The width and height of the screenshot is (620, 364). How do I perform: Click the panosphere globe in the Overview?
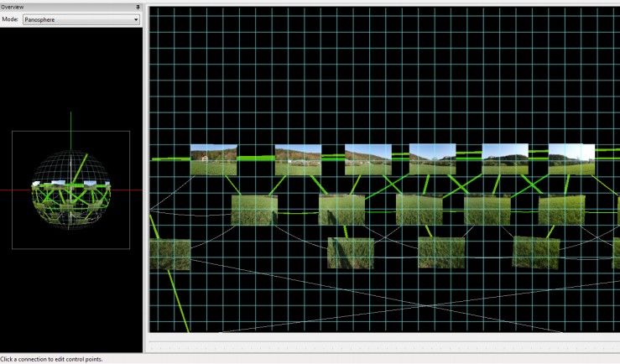[71, 190]
